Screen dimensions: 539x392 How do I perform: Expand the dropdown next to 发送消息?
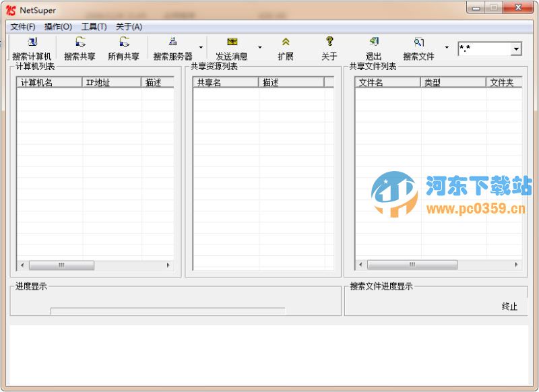tap(260, 48)
